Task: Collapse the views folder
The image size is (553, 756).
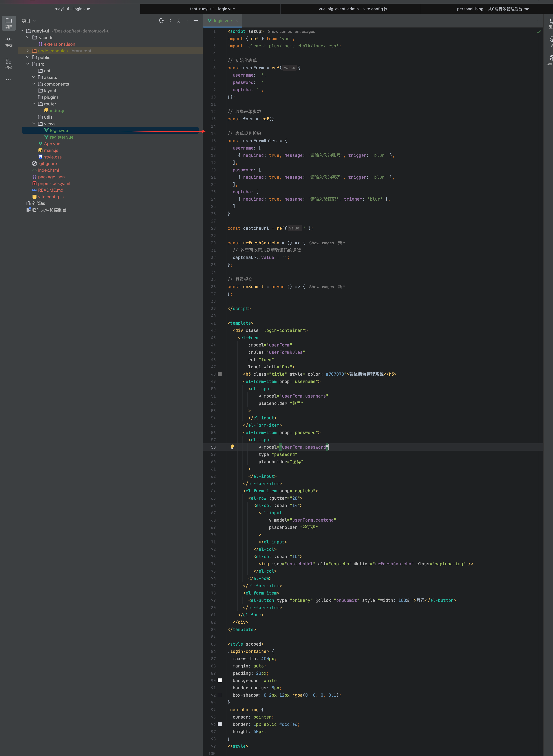Action: click(34, 124)
